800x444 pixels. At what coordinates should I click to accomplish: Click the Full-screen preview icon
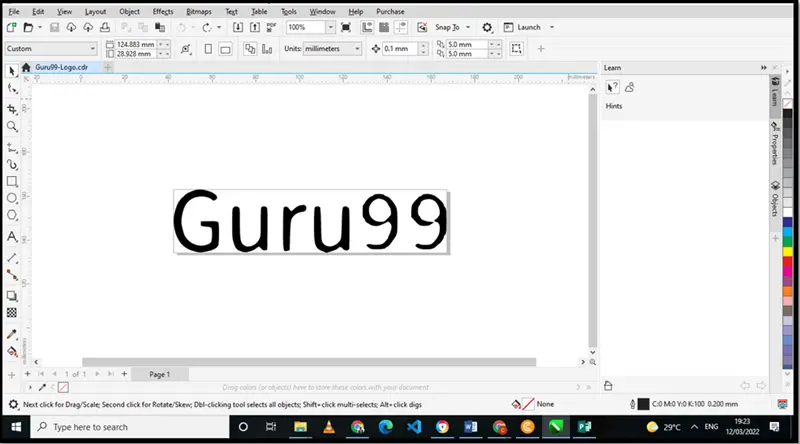tap(345, 28)
